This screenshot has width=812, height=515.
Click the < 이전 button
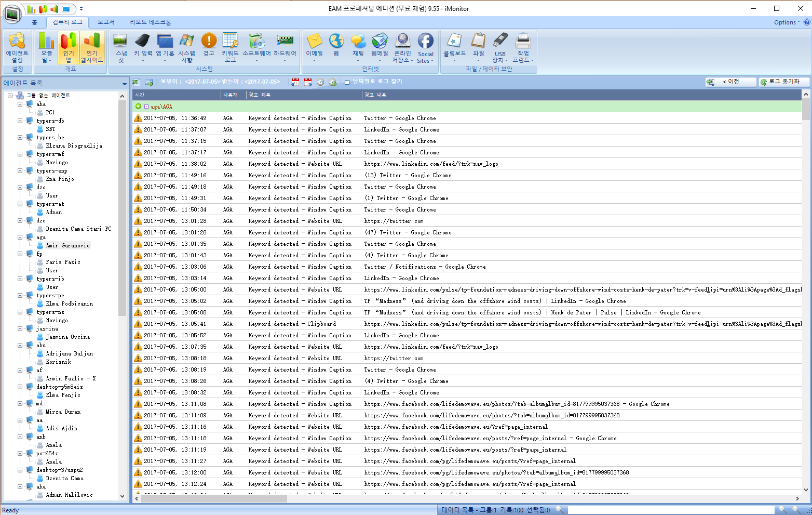730,82
